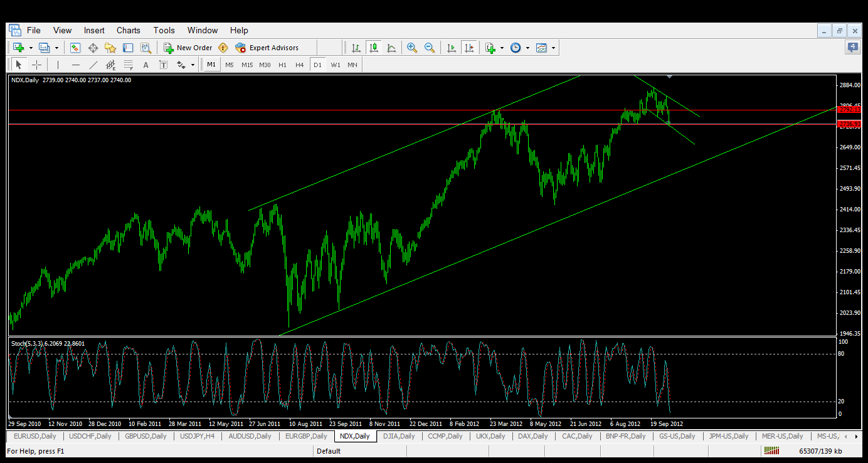868x463 pixels.
Task: Select the Text tool marked A
Action: 146,65
